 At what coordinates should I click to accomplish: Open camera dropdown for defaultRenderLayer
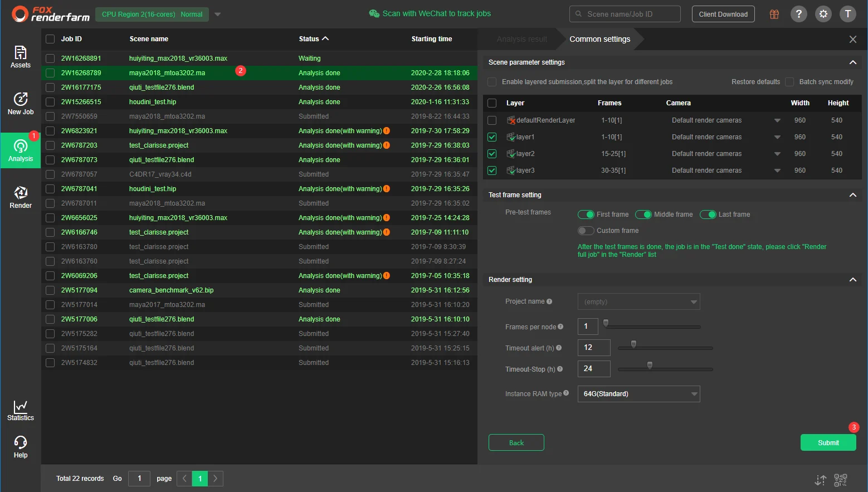click(777, 120)
